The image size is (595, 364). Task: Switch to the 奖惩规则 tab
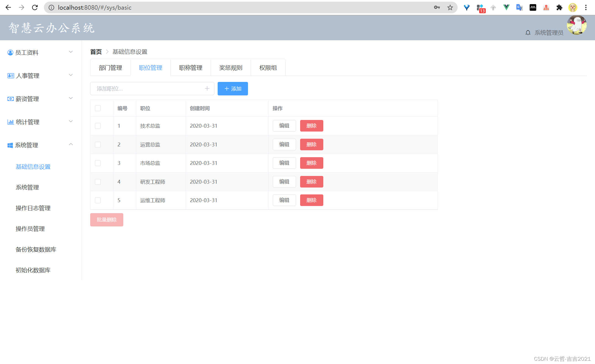click(x=231, y=68)
